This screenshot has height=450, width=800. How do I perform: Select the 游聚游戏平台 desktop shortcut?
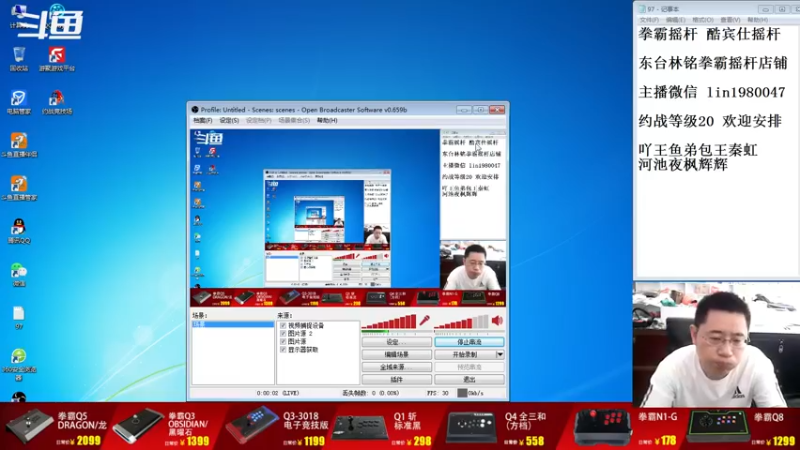pyautogui.click(x=57, y=59)
